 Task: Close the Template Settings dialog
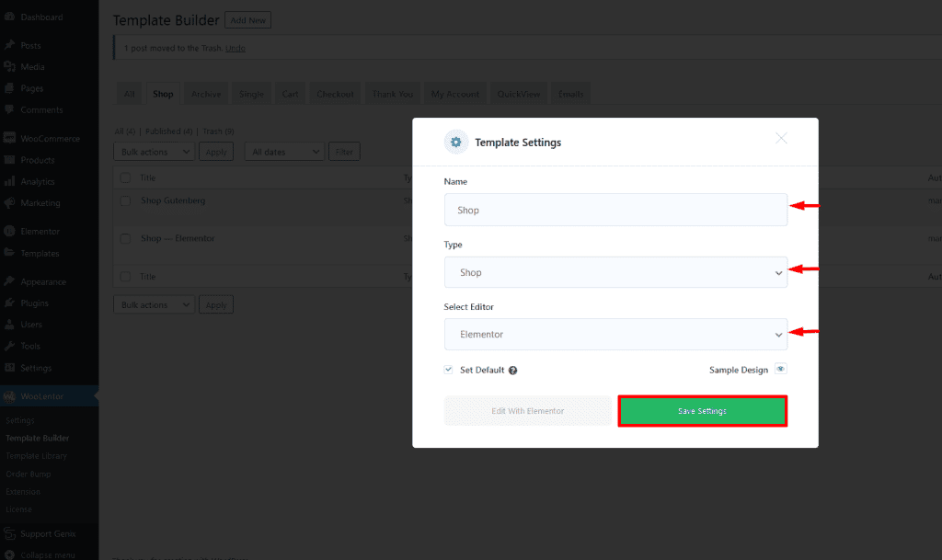(781, 139)
